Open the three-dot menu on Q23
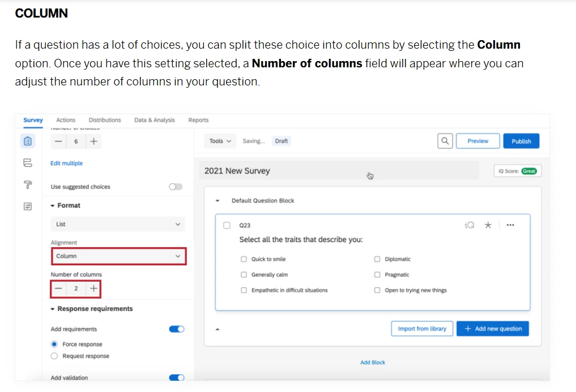Viewport: 576px width, 392px height. (510, 225)
